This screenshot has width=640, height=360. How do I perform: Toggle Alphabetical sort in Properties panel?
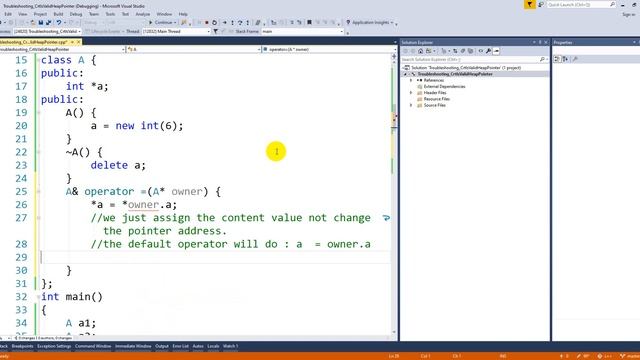(x=566, y=59)
